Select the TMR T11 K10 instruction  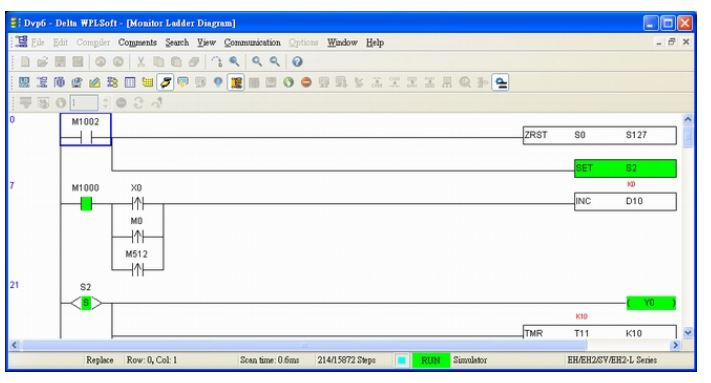[599, 332]
